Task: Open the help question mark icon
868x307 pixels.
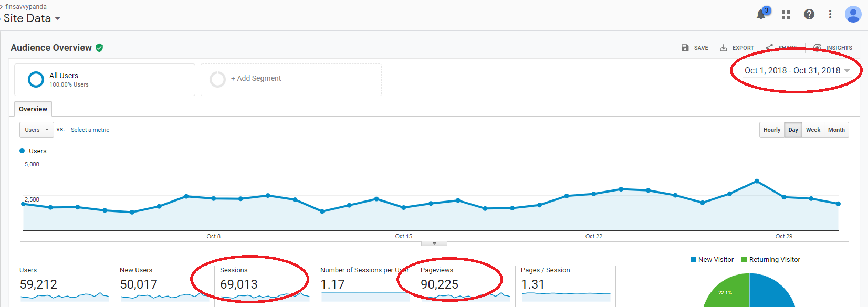Action: 809,14
